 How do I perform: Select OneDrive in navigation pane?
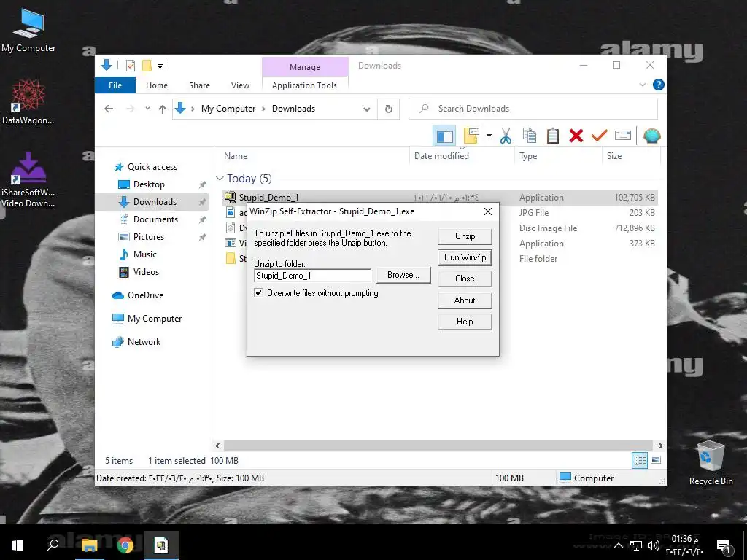145,295
